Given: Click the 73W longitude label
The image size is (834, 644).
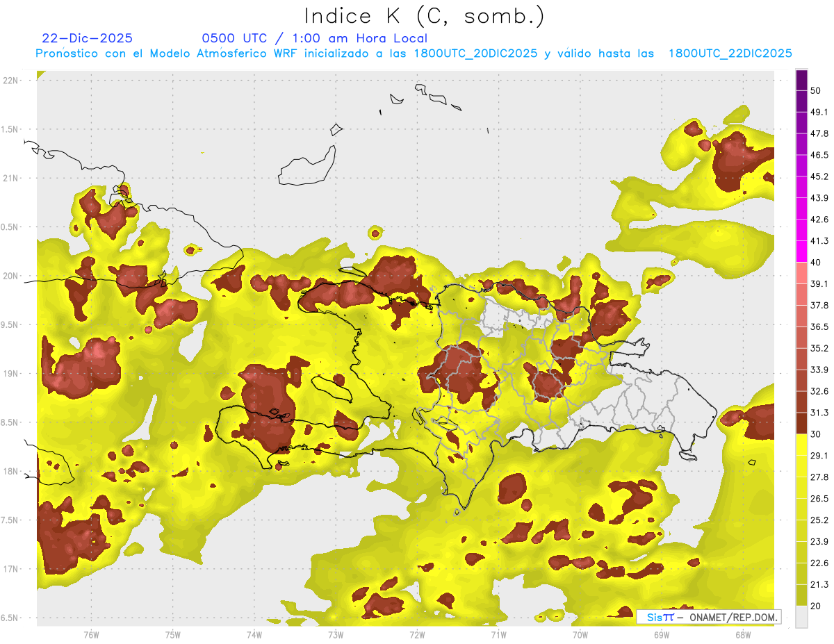Looking at the screenshot, I should coord(336,635).
